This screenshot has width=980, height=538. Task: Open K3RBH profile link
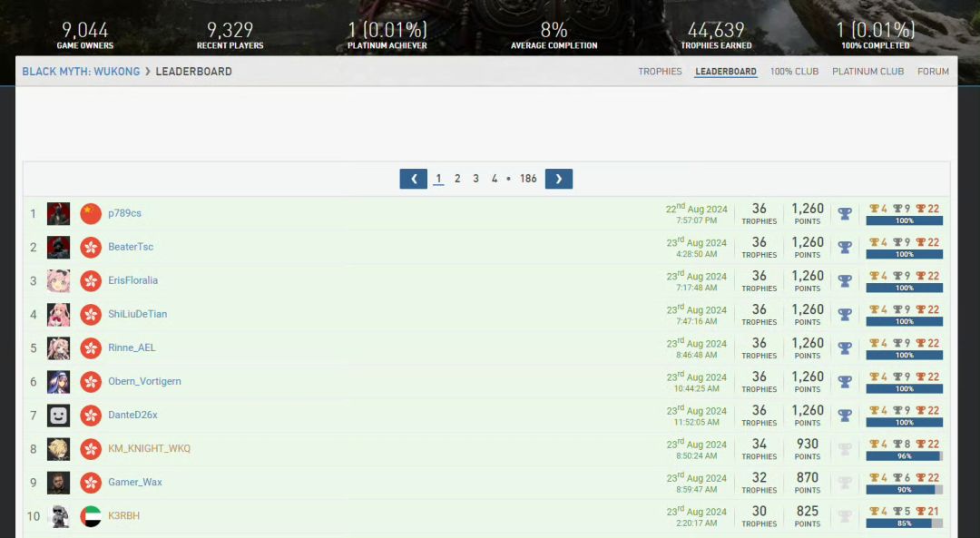pyautogui.click(x=123, y=516)
